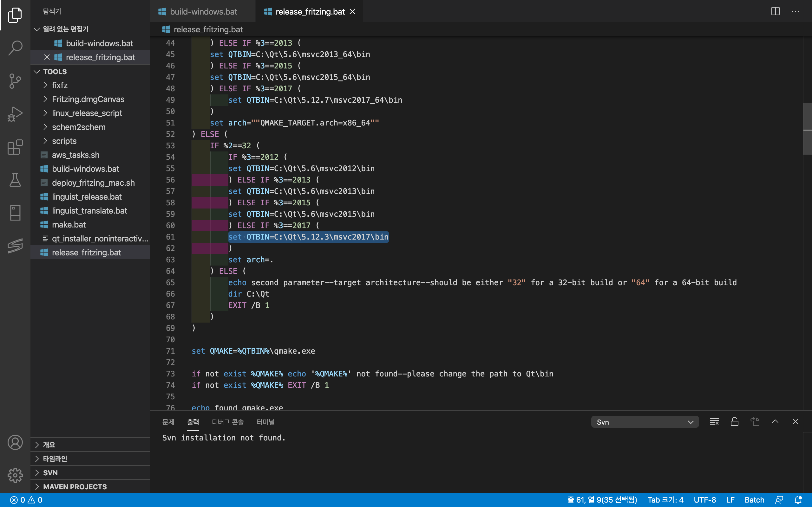The height and width of the screenshot is (507, 812).
Task: Click the Batch language mode button
Action: click(x=754, y=500)
